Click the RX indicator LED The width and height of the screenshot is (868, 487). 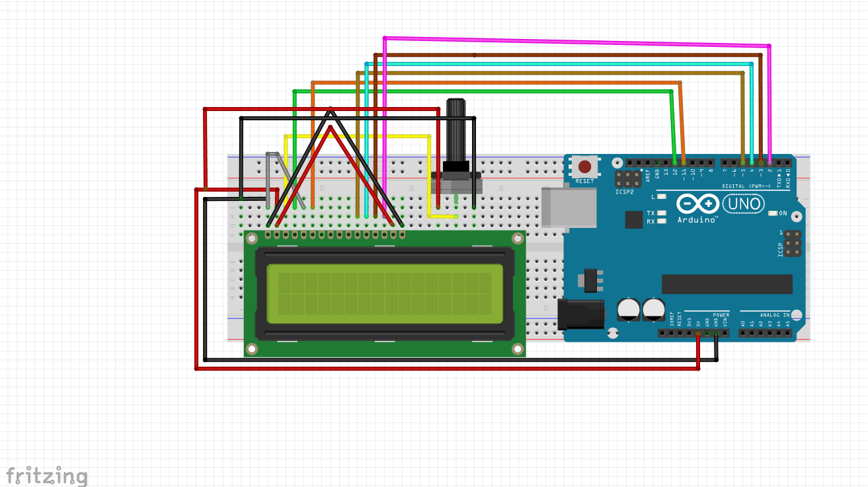pyautogui.click(x=660, y=221)
